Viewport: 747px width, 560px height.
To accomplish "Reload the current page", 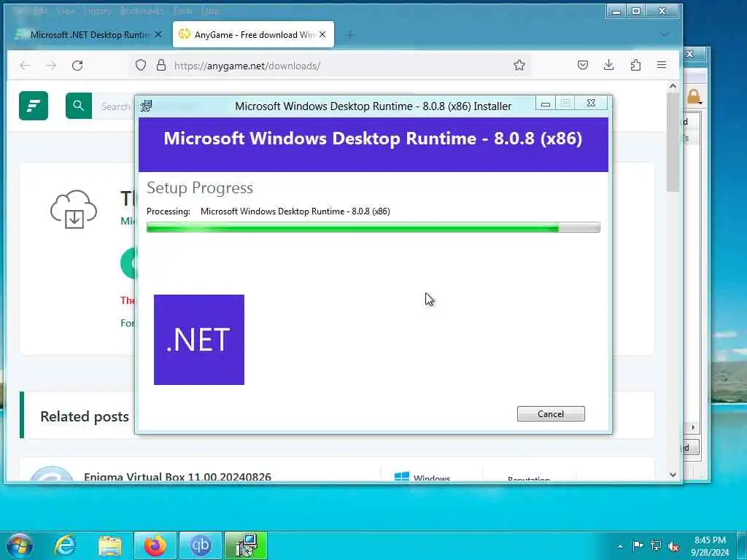I will [x=77, y=65].
